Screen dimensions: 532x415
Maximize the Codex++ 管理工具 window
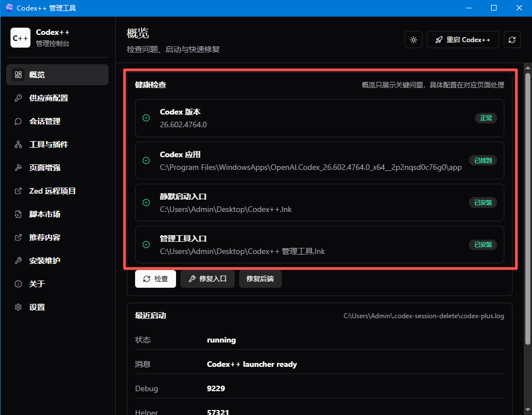coord(494,8)
